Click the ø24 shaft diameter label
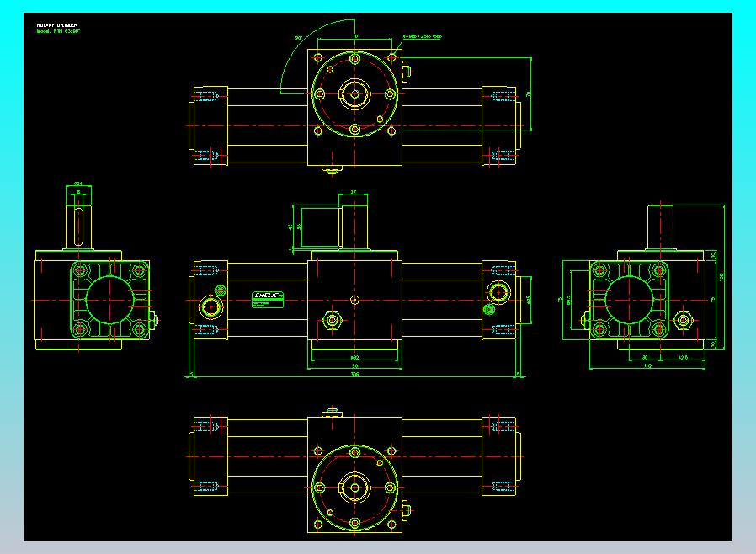Image resolution: width=756 pixels, height=554 pixels. 78,184
